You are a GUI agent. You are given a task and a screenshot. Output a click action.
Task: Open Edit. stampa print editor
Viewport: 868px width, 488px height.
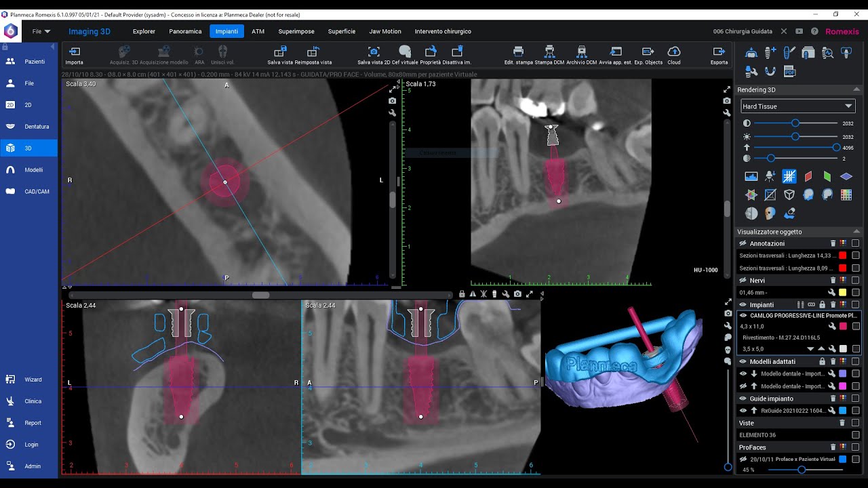point(519,52)
